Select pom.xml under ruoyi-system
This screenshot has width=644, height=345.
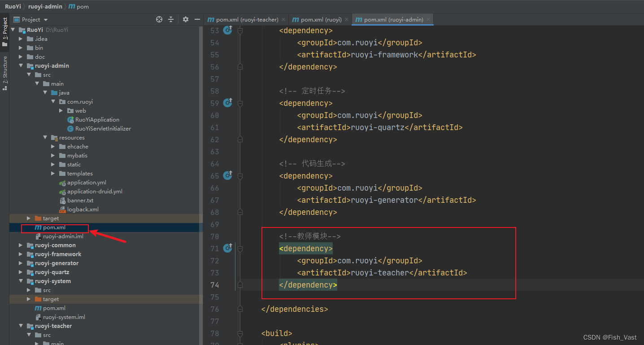[x=50, y=308]
